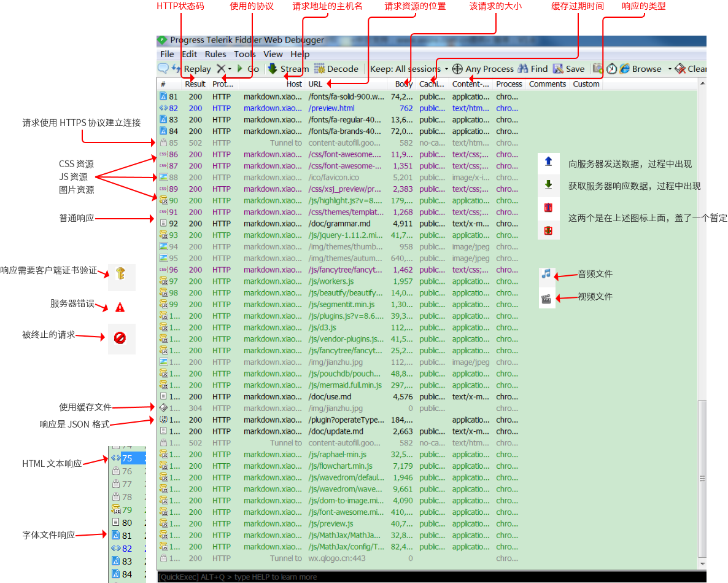Expand the dropdown arrow beside Remove X
This screenshot has height=583, width=728.
pyautogui.click(x=230, y=69)
